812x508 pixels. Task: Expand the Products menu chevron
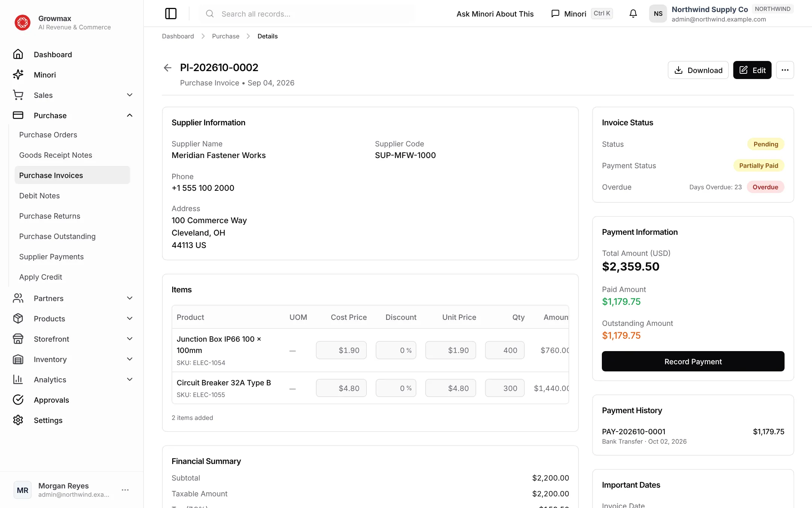pyautogui.click(x=130, y=319)
